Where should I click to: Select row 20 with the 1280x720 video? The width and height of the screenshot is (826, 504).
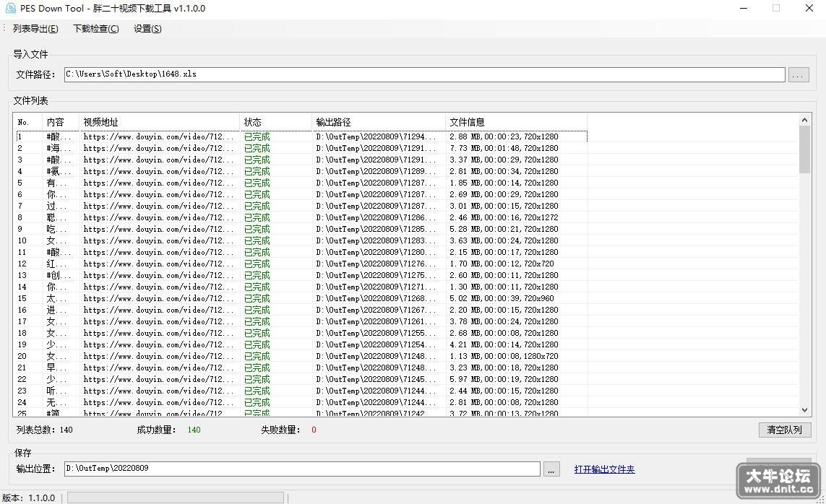301,357
